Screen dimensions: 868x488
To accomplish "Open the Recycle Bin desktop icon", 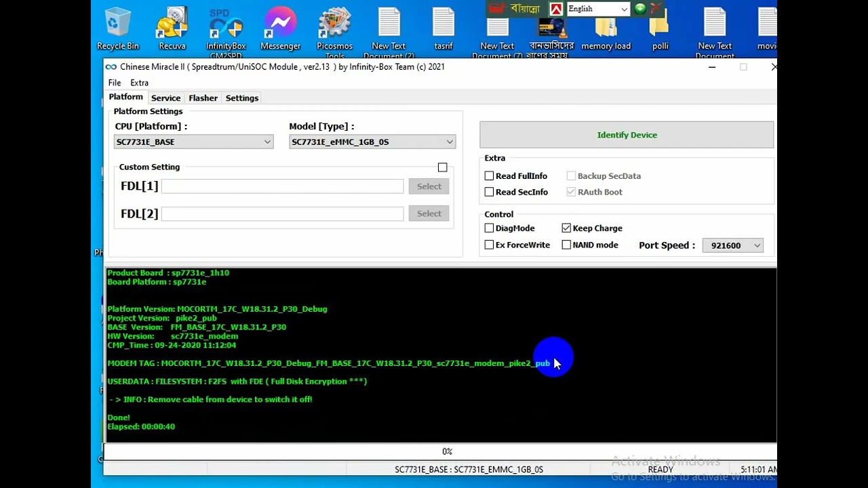I will [x=118, y=29].
